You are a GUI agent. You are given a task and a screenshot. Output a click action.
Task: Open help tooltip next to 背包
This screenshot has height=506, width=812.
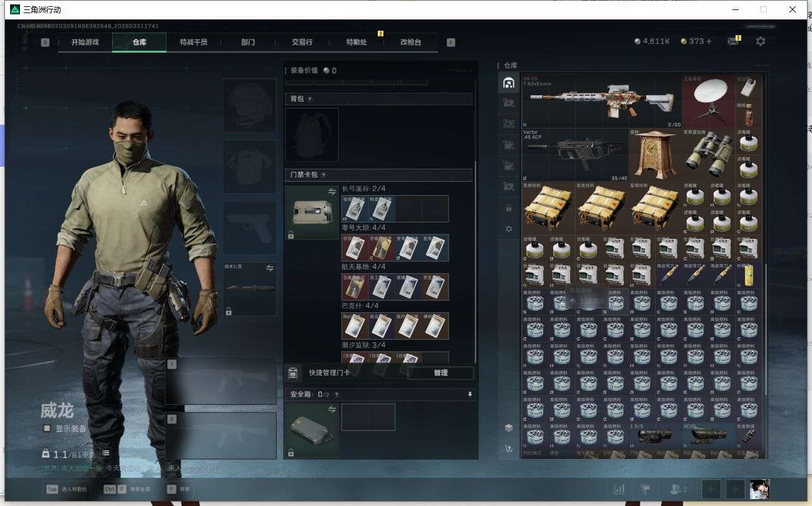tap(310, 99)
